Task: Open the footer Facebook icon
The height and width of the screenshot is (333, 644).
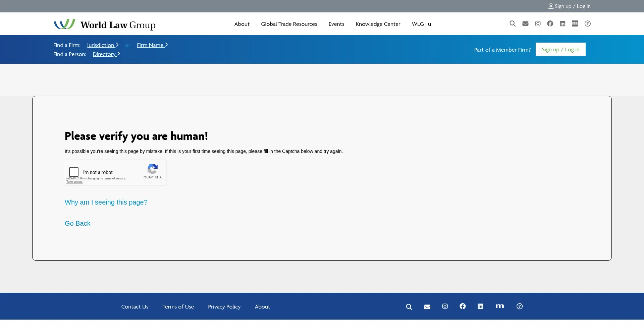Action: click(463, 306)
